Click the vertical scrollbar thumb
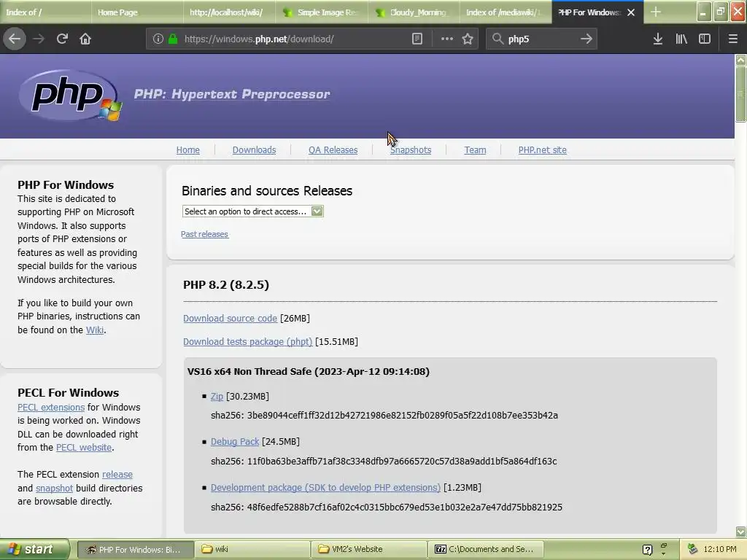Image resolution: width=747 pixels, height=560 pixels. pyautogui.click(x=740, y=94)
